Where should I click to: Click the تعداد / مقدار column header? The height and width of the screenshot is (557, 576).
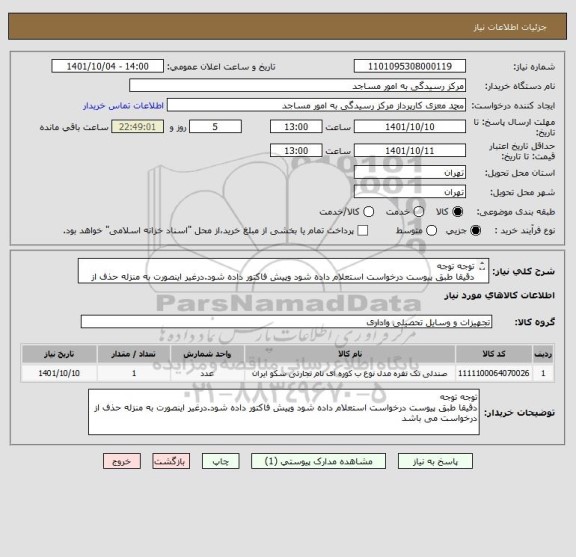click(134, 354)
